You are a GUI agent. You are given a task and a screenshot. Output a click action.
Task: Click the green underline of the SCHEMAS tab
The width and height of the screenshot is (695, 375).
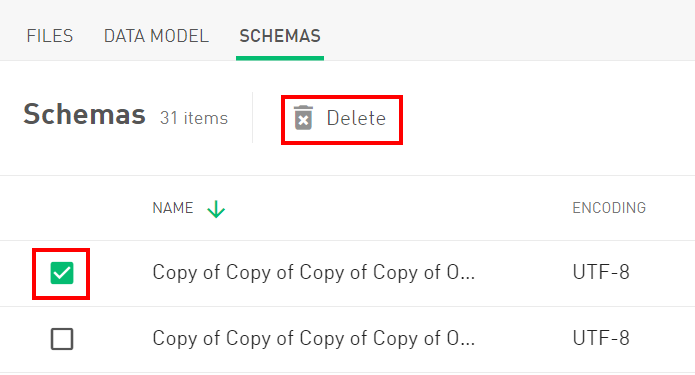click(280, 58)
